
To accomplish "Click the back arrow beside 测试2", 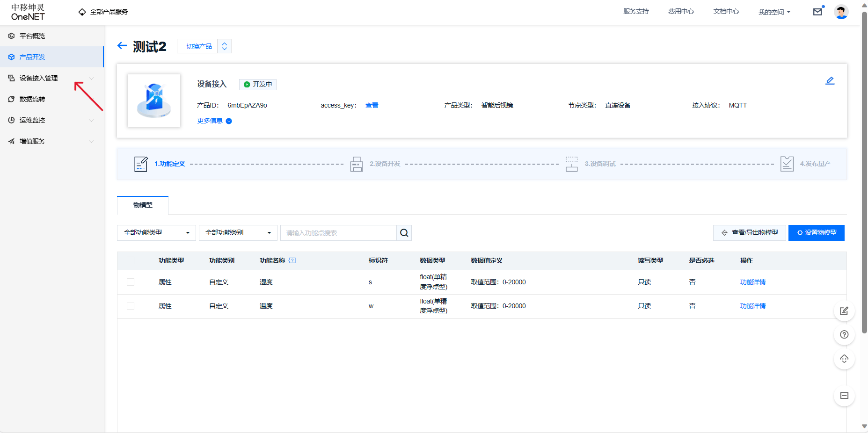I will coord(122,45).
